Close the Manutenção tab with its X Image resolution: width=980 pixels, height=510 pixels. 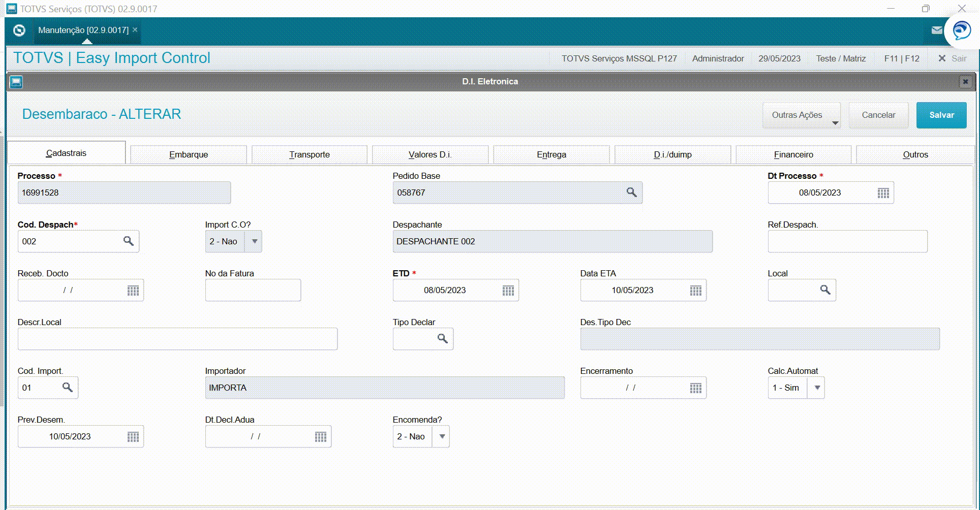pyautogui.click(x=135, y=30)
